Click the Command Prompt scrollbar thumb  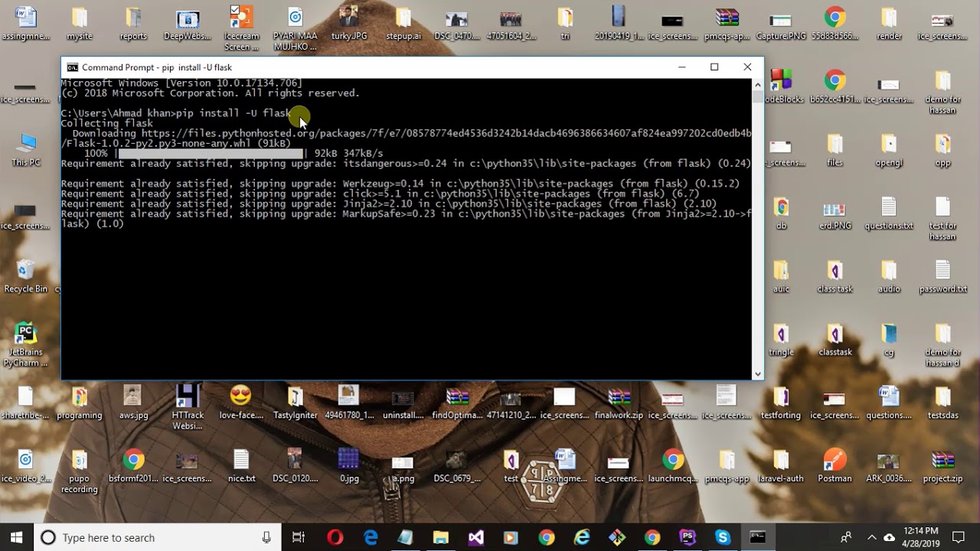(758, 96)
